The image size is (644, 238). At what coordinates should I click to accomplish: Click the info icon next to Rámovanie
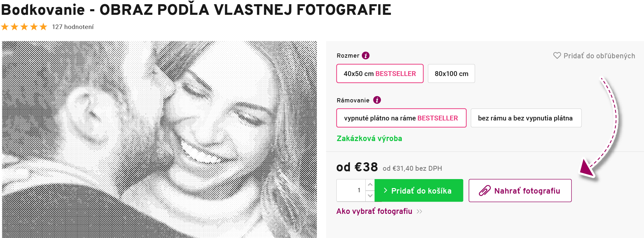coord(377,100)
